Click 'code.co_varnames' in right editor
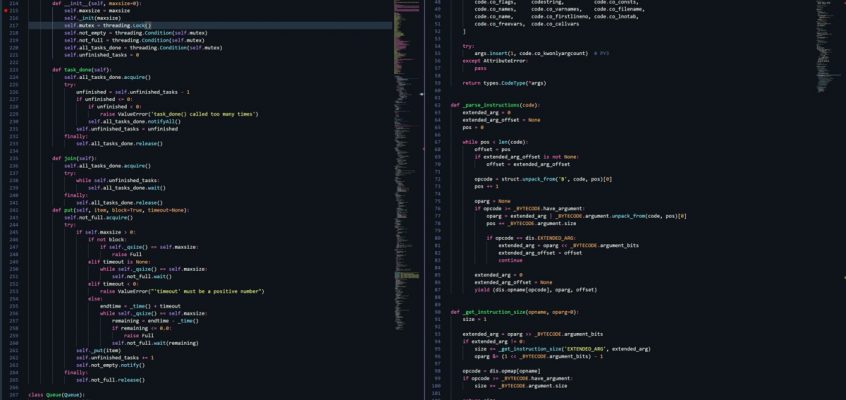Viewport: 846px width, 400px height. pos(555,9)
